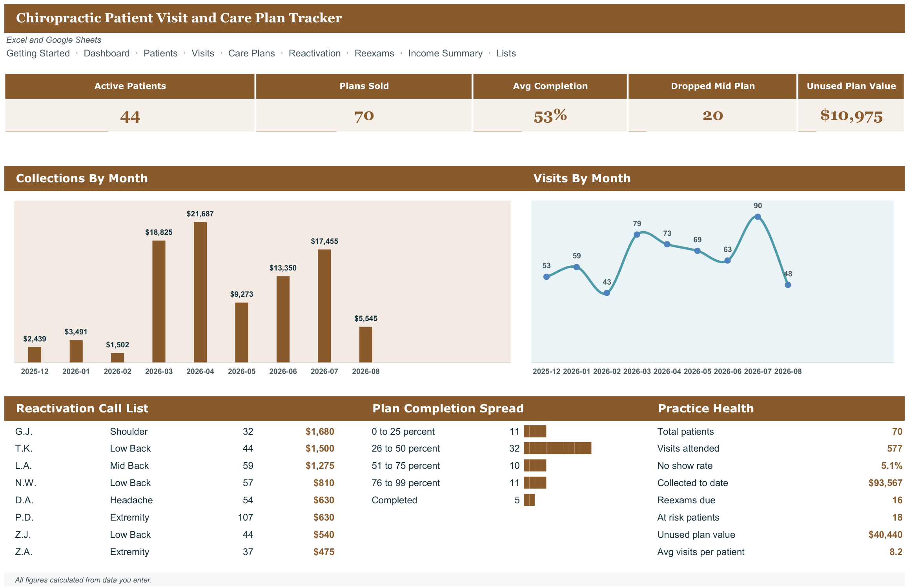This screenshot has height=588, width=909.
Task: Click the Plan Completion Spread header
Action: [448, 408]
